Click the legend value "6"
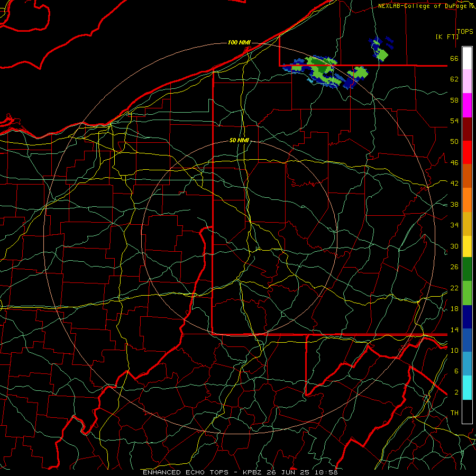Screen dimensions: 476x476 click(456, 371)
